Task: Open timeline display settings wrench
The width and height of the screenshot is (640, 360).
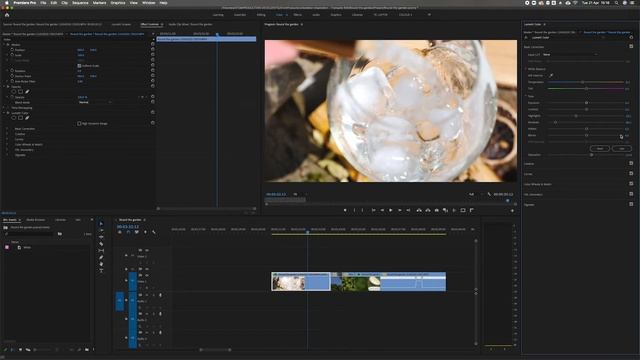Action: (154, 232)
